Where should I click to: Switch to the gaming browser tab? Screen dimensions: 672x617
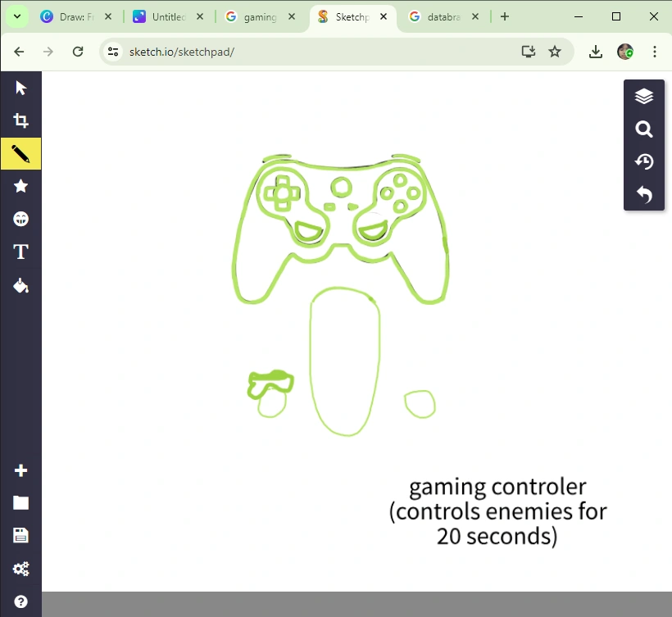(x=254, y=16)
